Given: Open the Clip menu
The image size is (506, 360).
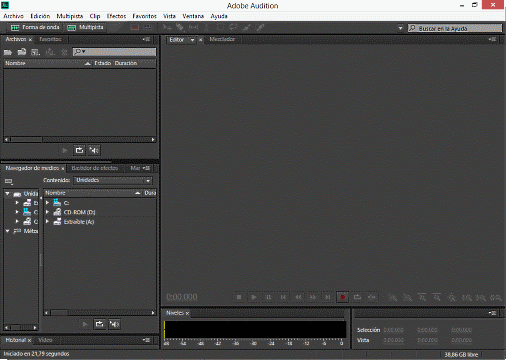Looking at the screenshot, I should coord(95,16).
